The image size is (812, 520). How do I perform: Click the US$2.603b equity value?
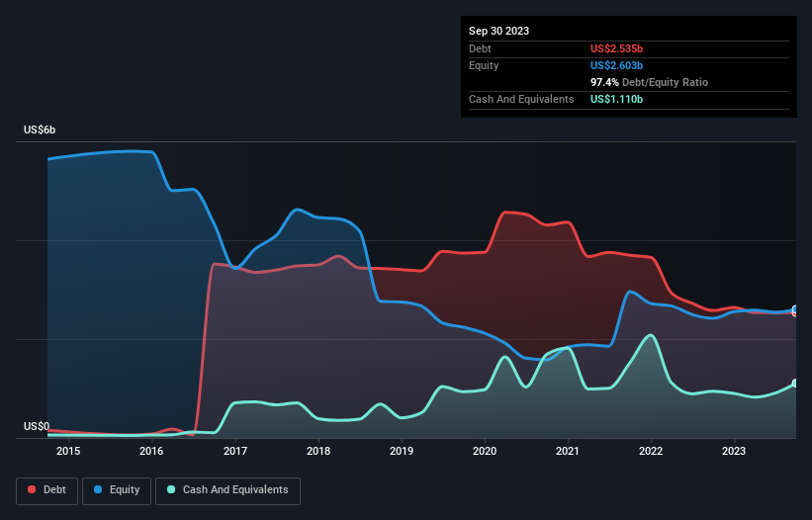point(616,65)
